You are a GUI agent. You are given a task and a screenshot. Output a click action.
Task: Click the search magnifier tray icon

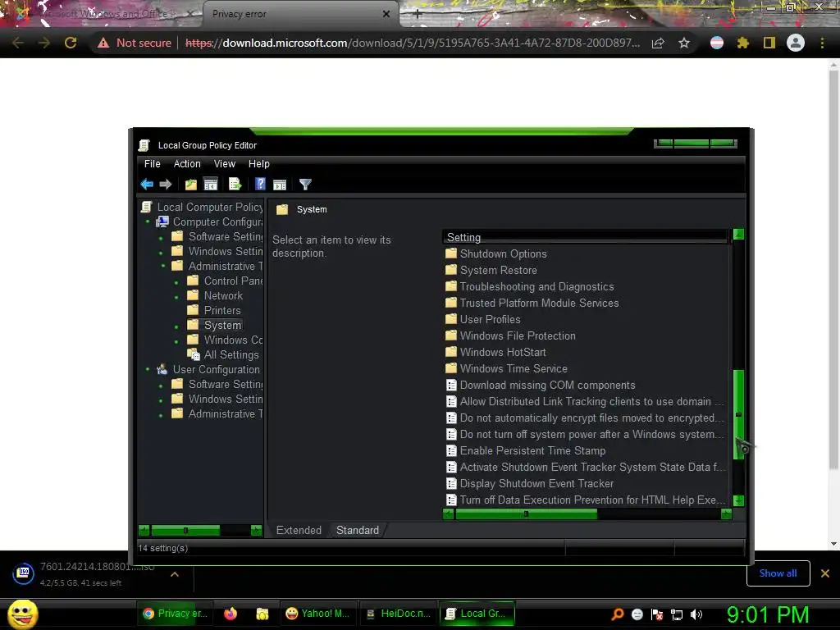click(617, 614)
